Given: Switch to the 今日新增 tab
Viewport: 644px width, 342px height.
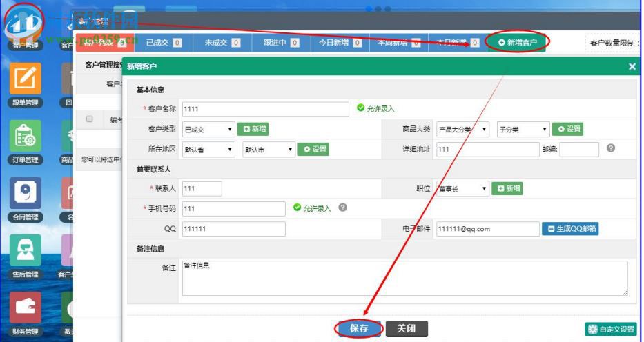Looking at the screenshot, I should pos(340,42).
